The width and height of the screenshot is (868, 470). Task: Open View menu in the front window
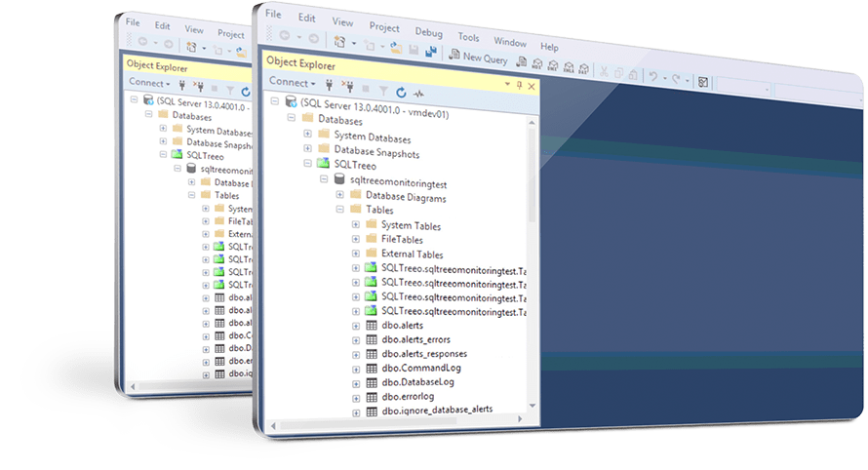[x=342, y=22]
